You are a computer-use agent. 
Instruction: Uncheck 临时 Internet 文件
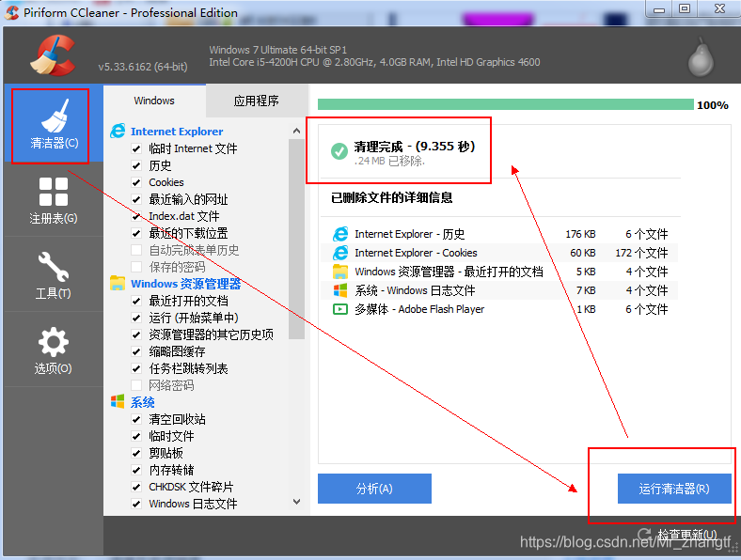coord(136,148)
